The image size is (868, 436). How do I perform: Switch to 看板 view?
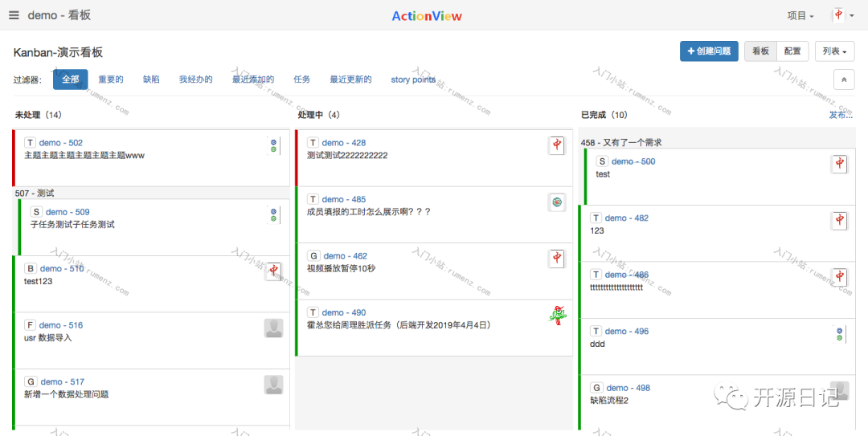(x=760, y=51)
